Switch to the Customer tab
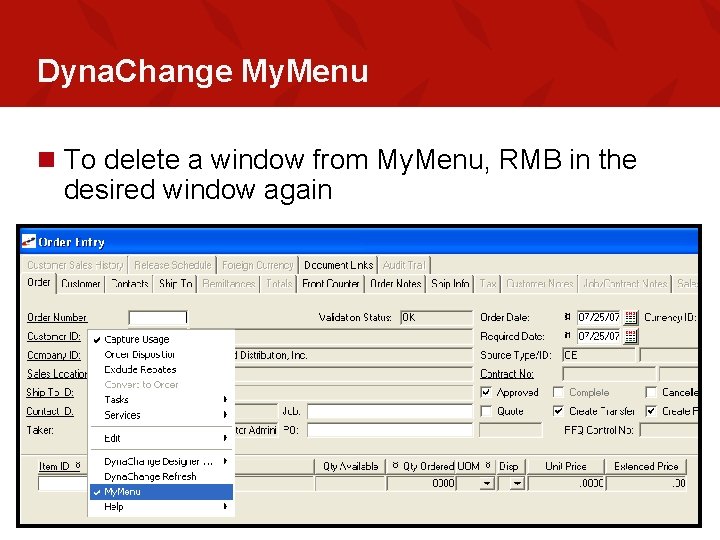The image size is (720, 540). (81, 284)
